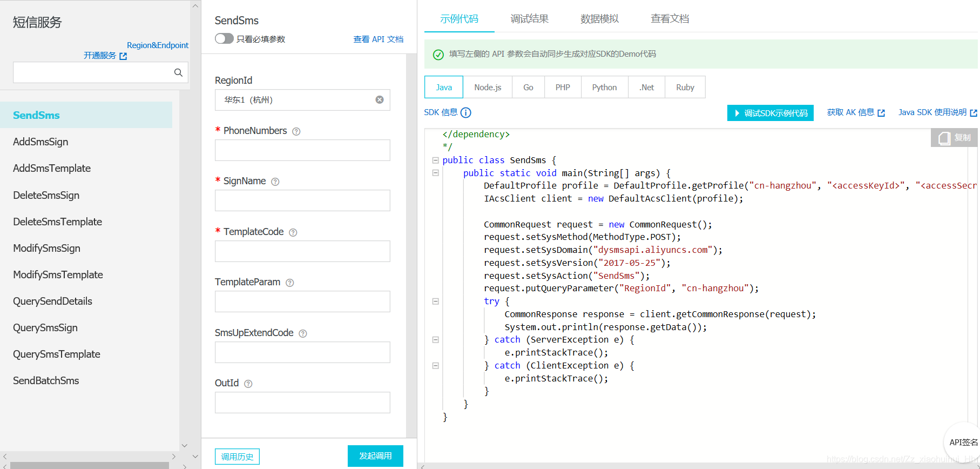Select AddSmsTemplate in the API list
980x469 pixels.
(x=52, y=168)
